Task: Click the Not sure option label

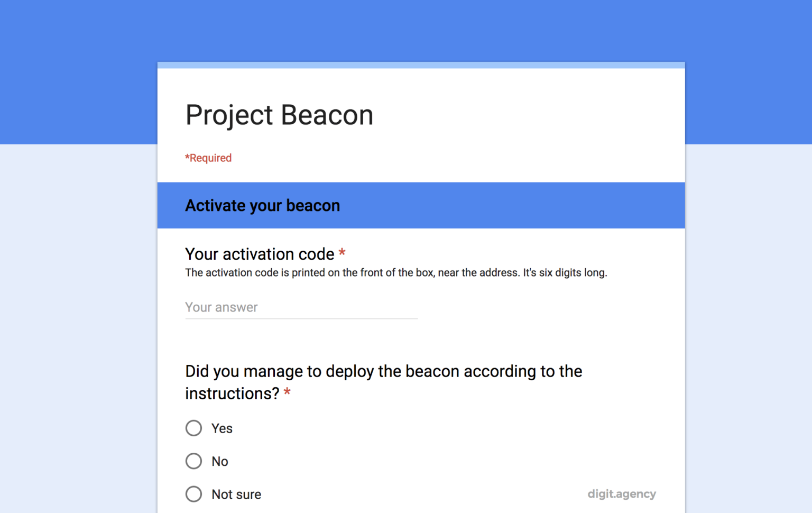Action: click(x=236, y=493)
